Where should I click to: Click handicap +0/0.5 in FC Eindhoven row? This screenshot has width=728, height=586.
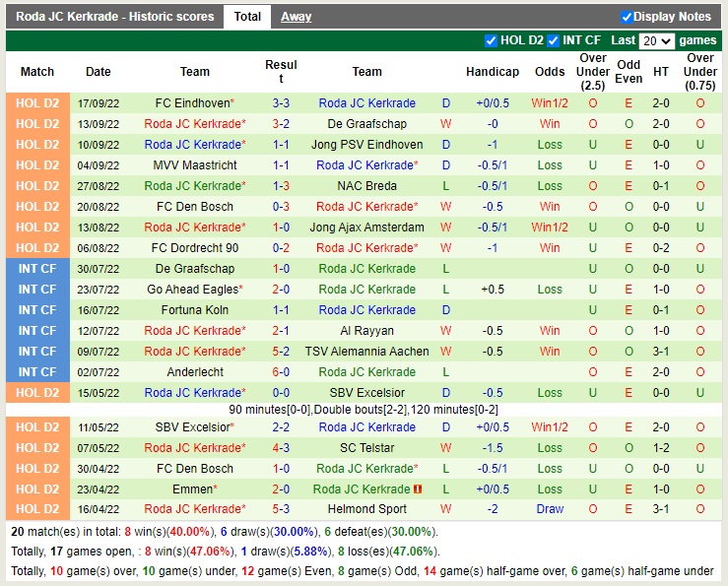tap(493, 103)
